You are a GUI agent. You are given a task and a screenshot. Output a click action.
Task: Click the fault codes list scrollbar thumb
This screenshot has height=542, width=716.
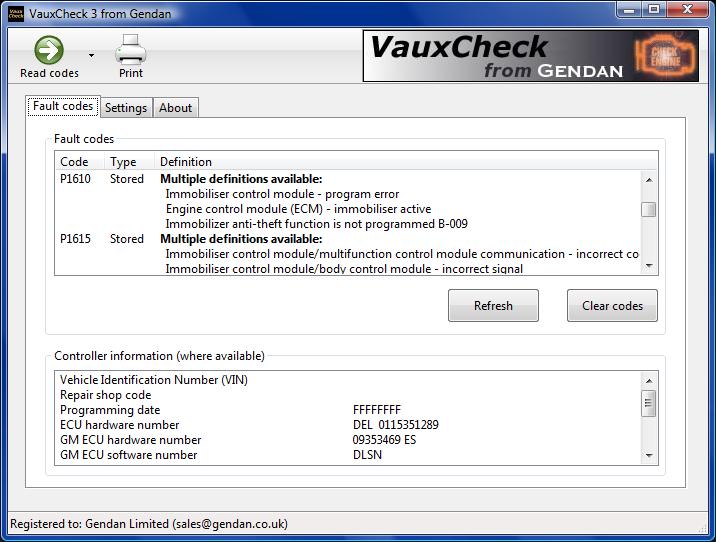[x=649, y=210]
